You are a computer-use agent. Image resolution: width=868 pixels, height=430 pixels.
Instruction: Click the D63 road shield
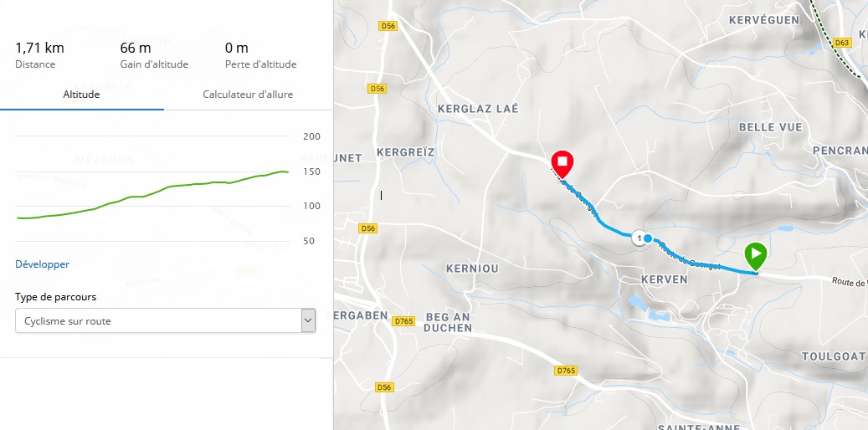(842, 42)
